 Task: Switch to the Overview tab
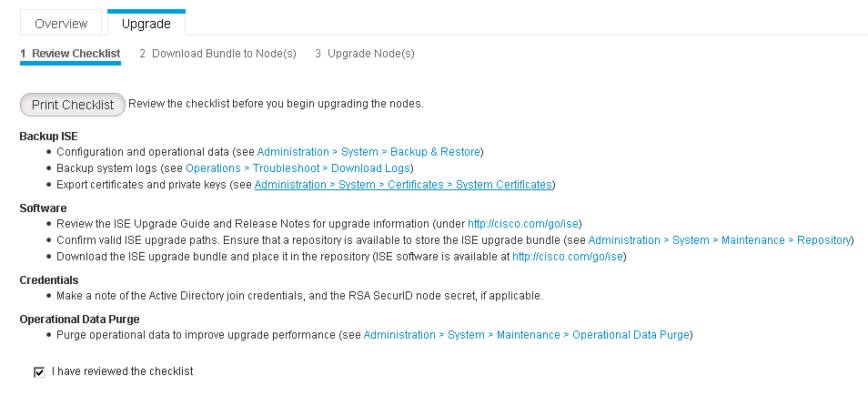coord(62,24)
